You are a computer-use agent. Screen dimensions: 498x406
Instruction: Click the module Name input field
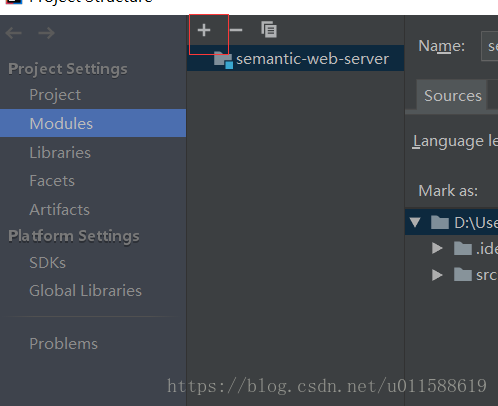point(490,46)
